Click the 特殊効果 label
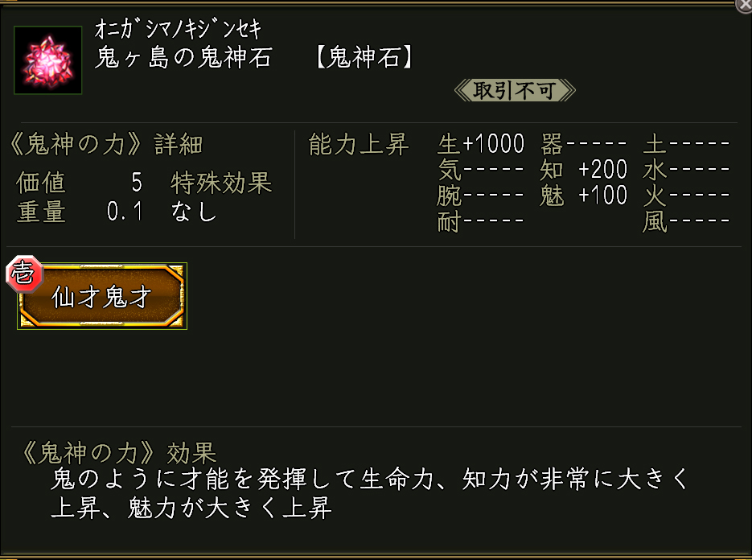Screen dimensions: 752x560 click(x=221, y=183)
